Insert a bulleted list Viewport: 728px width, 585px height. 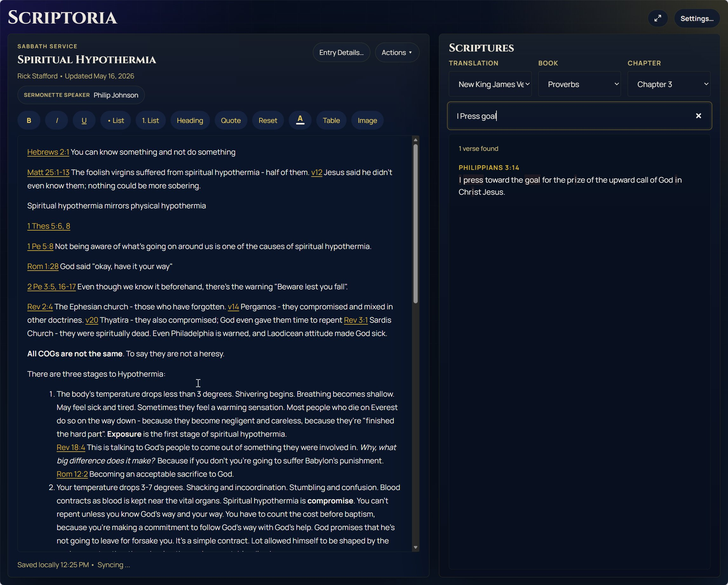(x=116, y=120)
